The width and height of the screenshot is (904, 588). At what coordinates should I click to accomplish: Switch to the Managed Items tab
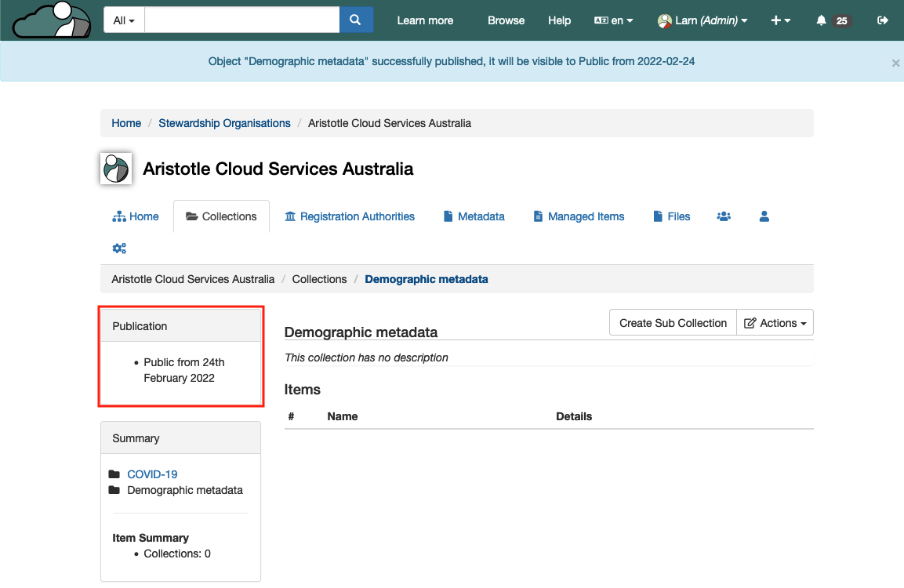[x=579, y=216]
